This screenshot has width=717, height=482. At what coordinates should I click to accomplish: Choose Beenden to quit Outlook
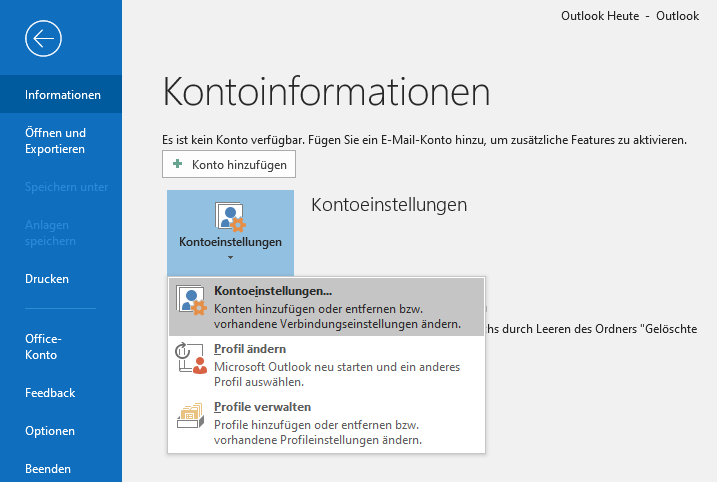pyautogui.click(x=61, y=469)
